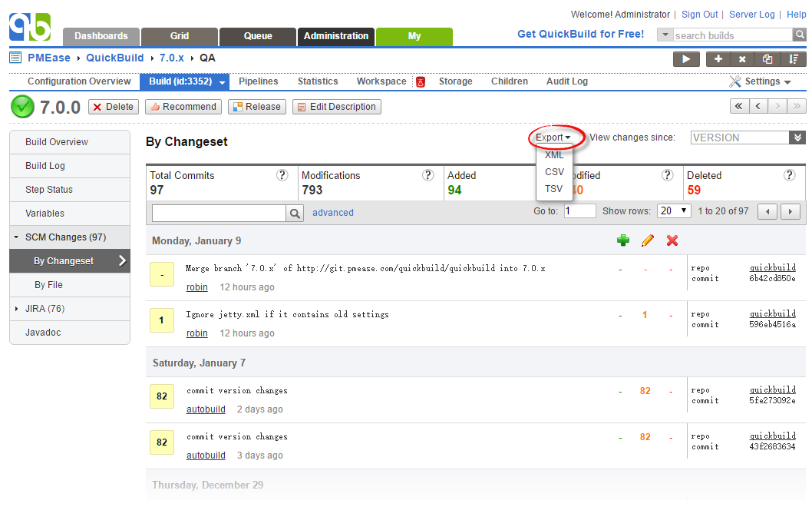The image size is (812, 507).
Task: Click the Go to page field
Action: [580, 211]
